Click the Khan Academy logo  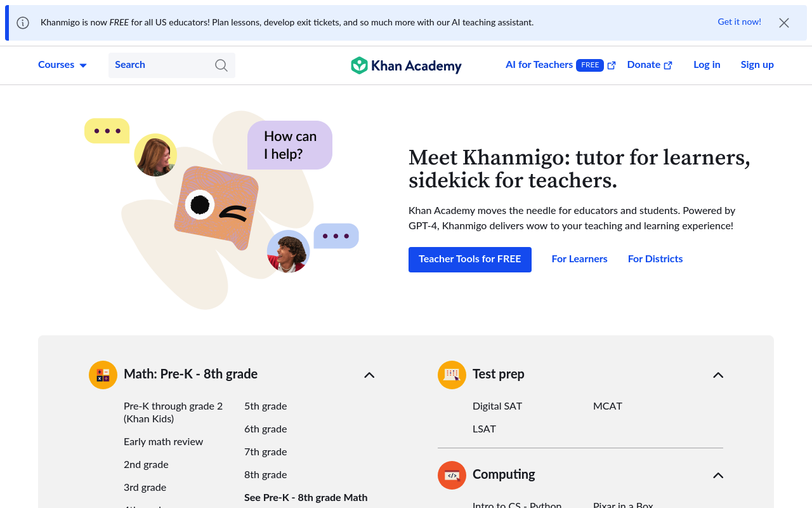tap(406, 65)
